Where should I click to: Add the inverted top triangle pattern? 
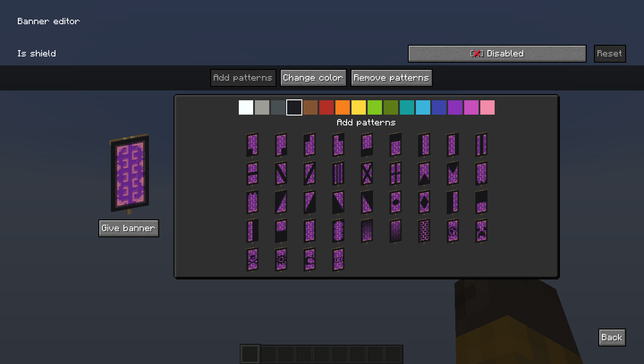pos(453,173)
